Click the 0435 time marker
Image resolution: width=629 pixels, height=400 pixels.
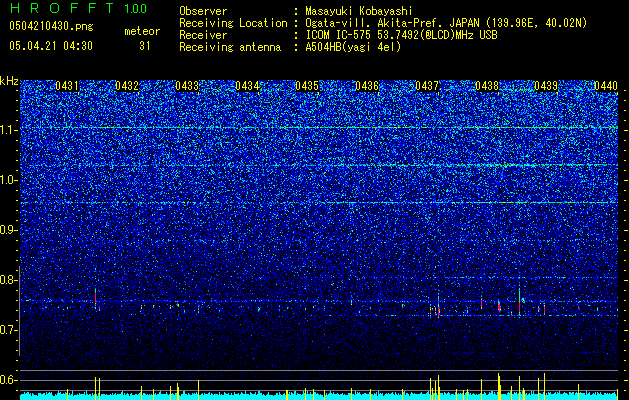[x=307, y=86]
